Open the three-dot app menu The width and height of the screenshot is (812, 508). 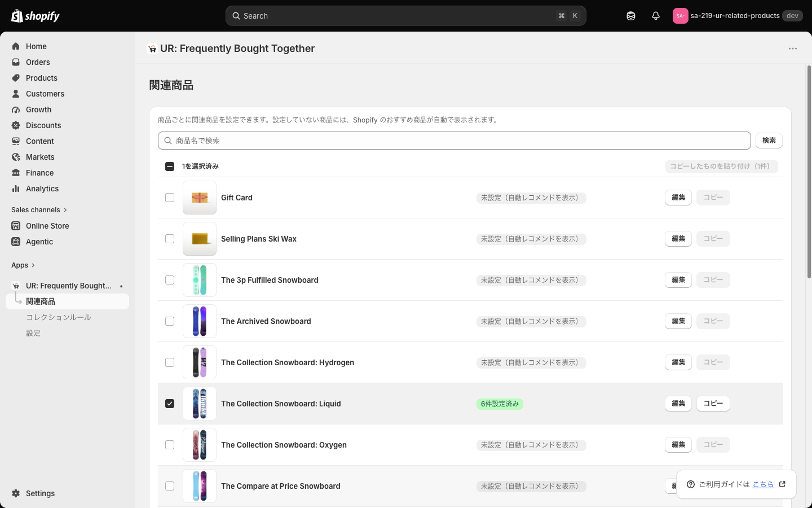pos(793,49)
